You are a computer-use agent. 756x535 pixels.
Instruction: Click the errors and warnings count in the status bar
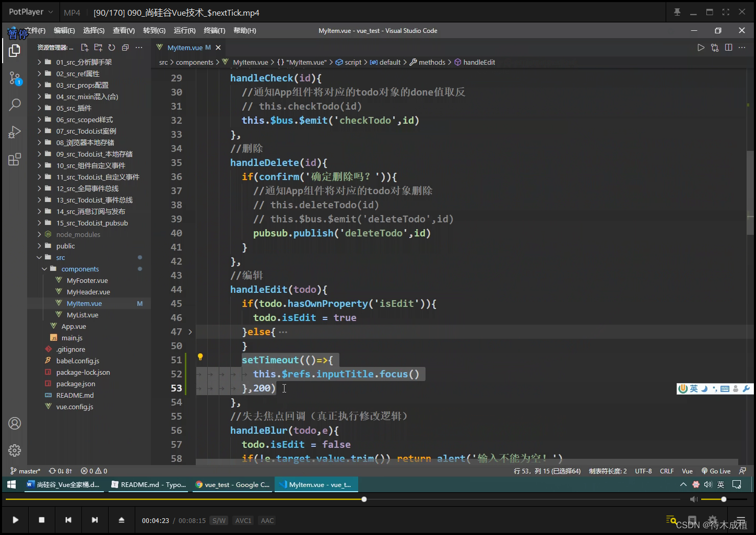point(95,471)
